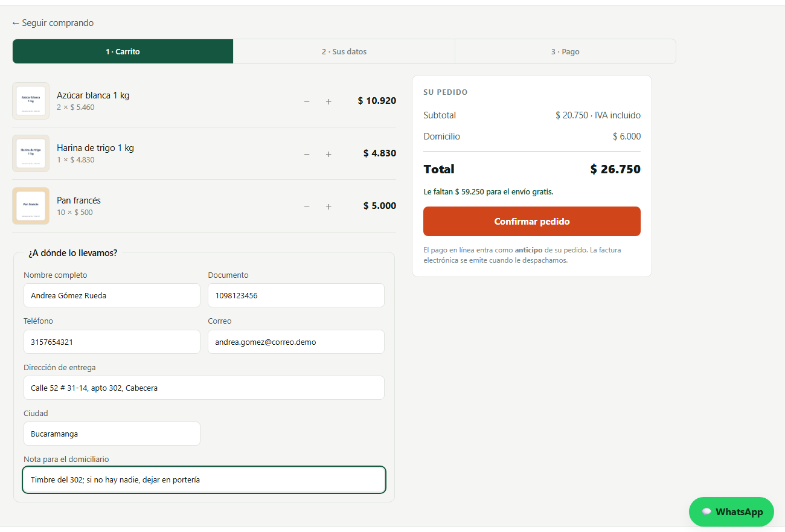The height and width of the screenshot is (532, 785).
Task: Select the Azúcar blanca 1 kg product name
Action: coord(93,95)
